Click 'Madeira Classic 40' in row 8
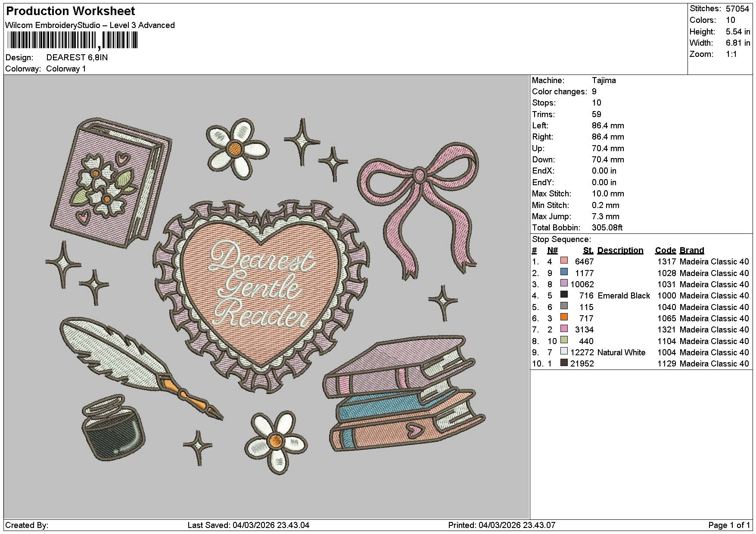Viewport: 756px width, 534px height. point(714,342)
